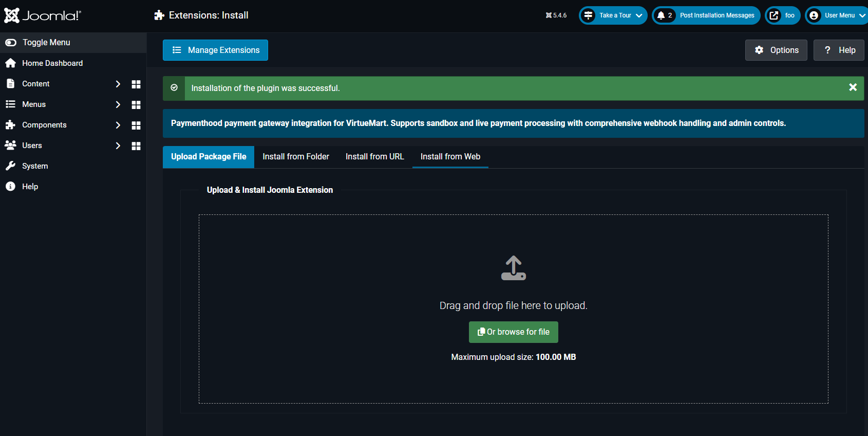
Task: Switch to Install from Folder tab
Action: click(x=296, y=157)
